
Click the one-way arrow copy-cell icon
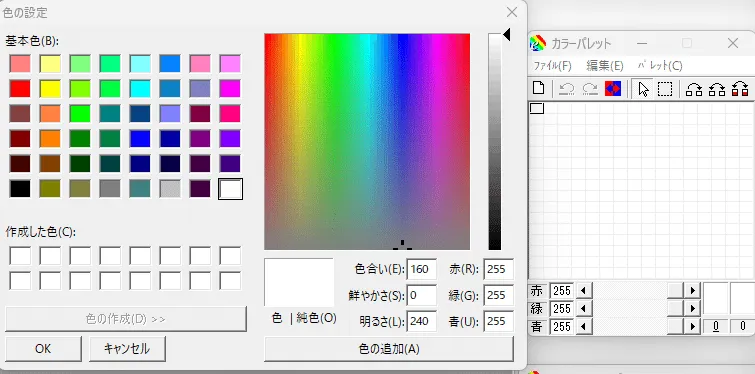(694, 89)
